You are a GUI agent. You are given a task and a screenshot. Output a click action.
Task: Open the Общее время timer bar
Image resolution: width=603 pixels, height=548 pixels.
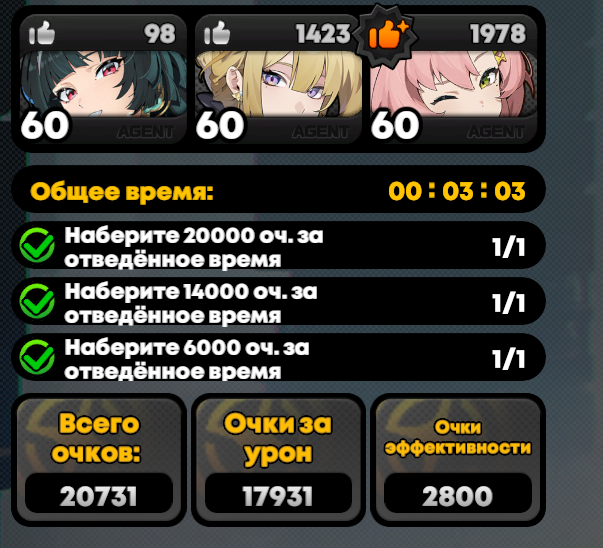click(278, 190)
